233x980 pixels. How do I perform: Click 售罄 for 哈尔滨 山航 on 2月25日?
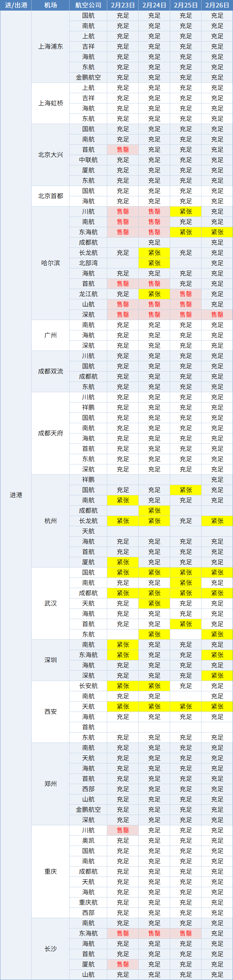[x=186, y=304]
